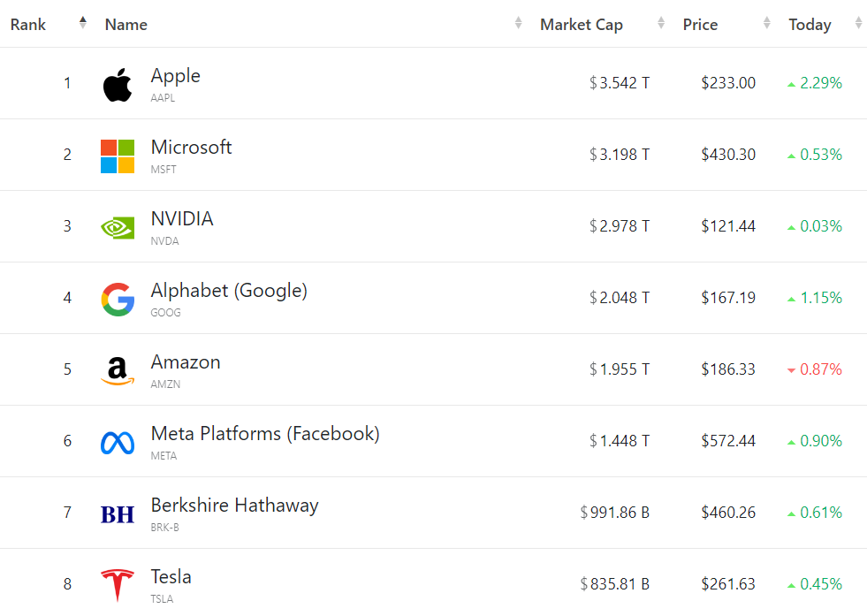Open the Berkshire Hathaway name link
This screenshot has width=867, height=616.
tap(234, 506)
